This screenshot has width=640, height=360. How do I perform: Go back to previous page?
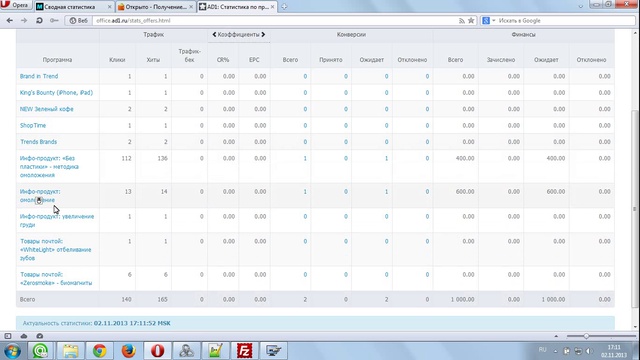(10, 20)
